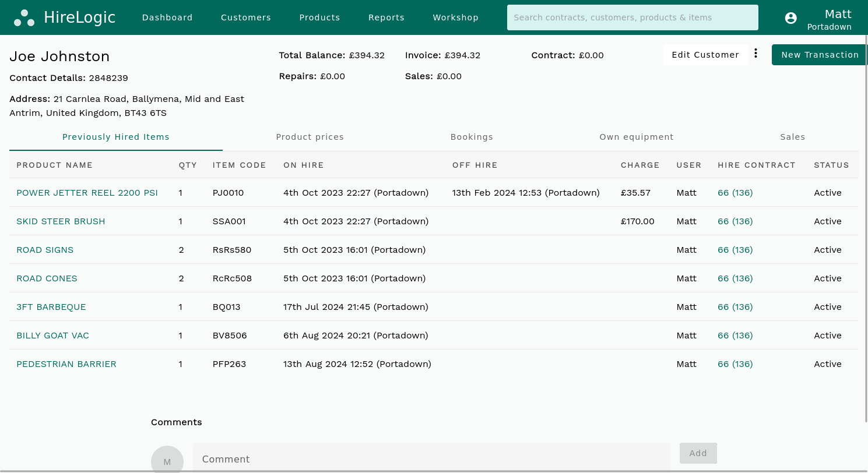Start a New Transaction
868x473 pixels.
[820, 54]
